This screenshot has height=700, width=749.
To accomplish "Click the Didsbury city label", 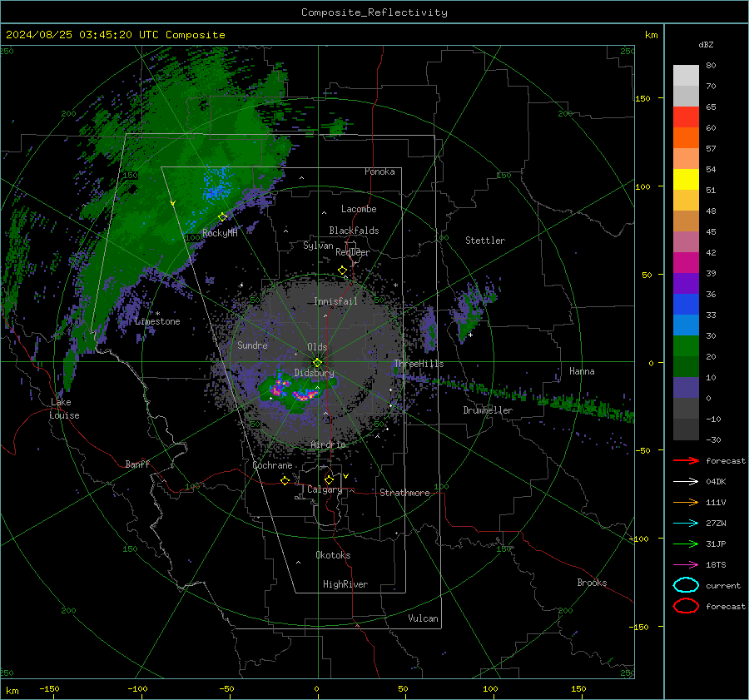I will coord(314,373).
